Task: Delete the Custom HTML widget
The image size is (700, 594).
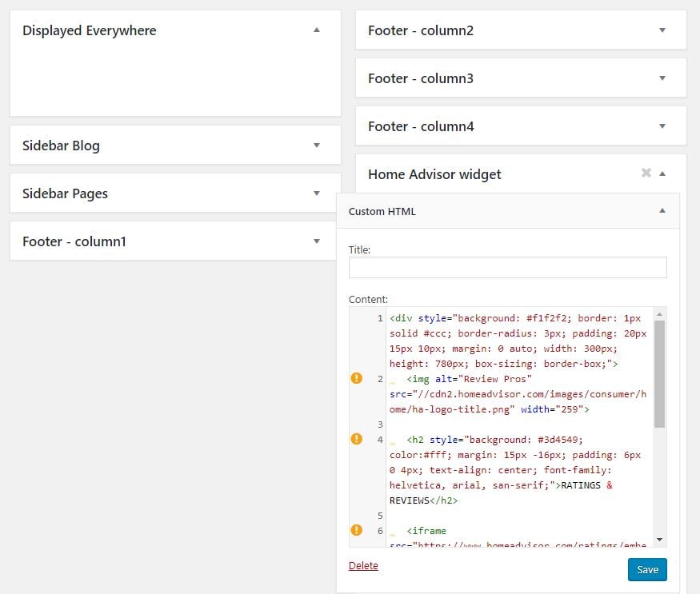Action: pyautogui.click(x=363, y=565)
